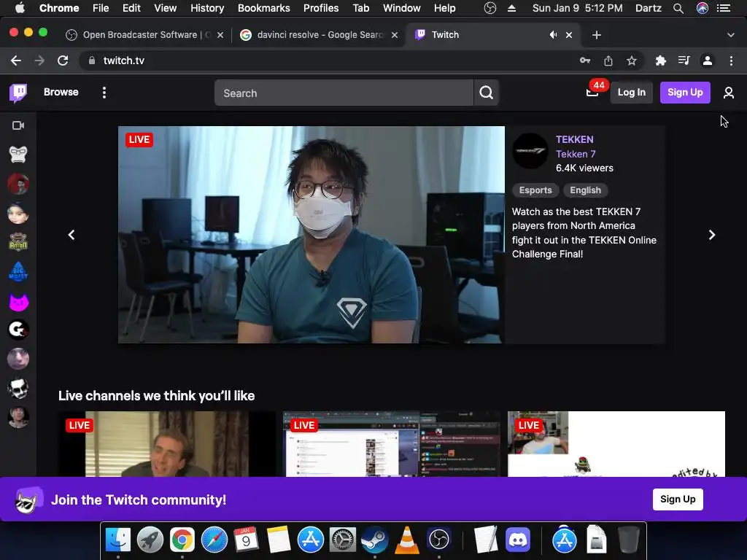Open the Big Moist channel avatar
The height and width of the screenshot is (560, 747).
tap(18, 271)
